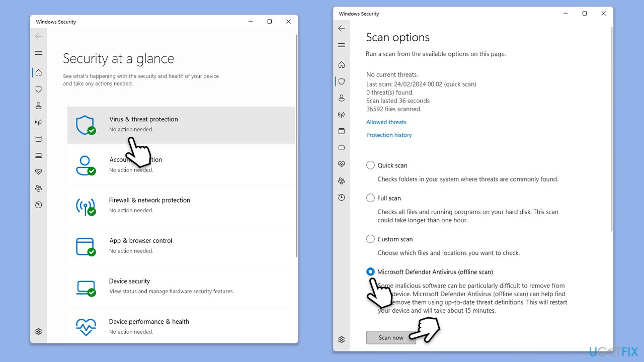
Task: Open Settings gear in left window
Action: coord(39,332)
